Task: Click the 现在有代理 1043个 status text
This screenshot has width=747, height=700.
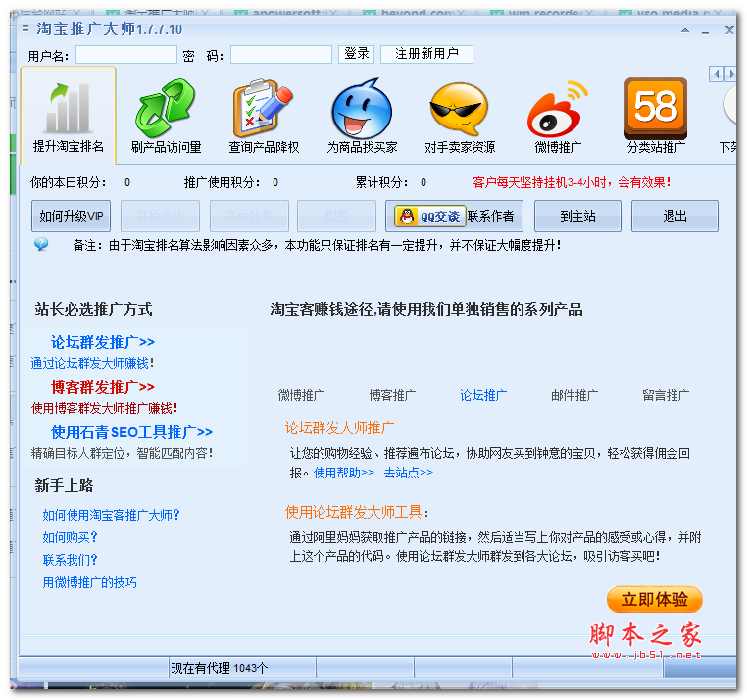Action: (x=220, y=668)
